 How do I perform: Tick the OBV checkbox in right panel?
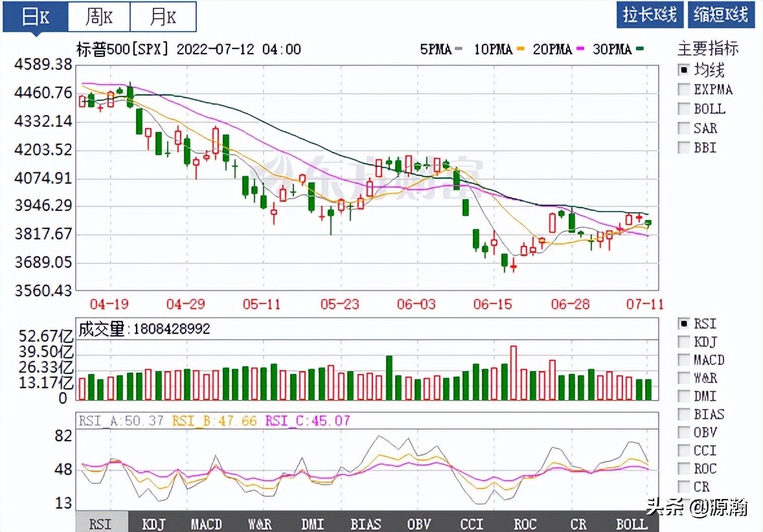(x=684, y=432)
